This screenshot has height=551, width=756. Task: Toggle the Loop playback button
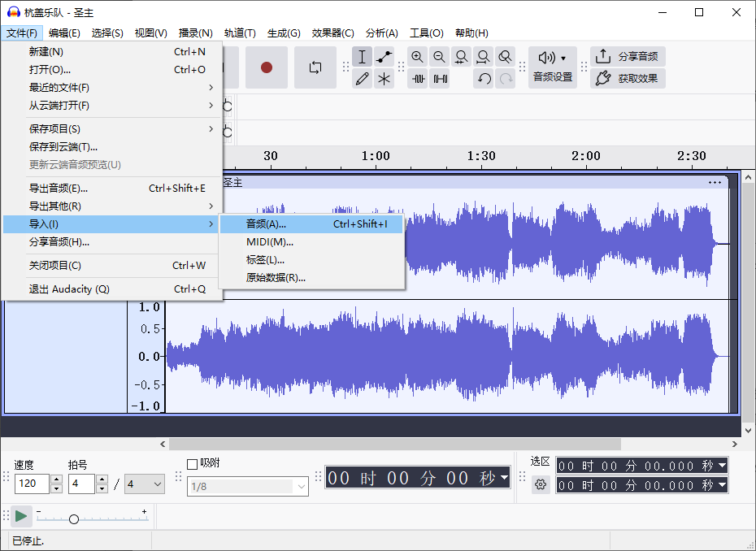(315, 69)
